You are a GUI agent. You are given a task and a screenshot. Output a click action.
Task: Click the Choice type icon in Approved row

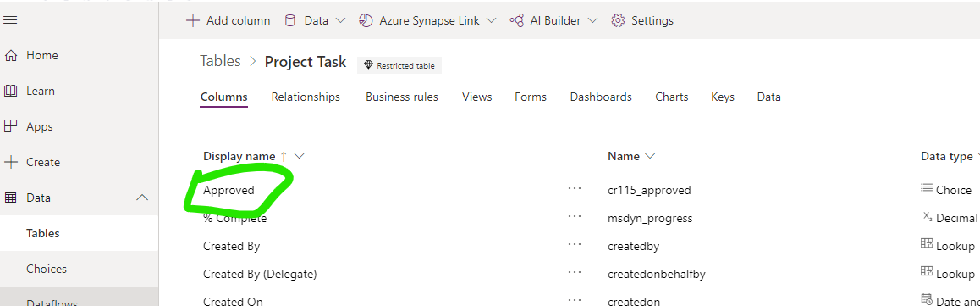point(926,187)
